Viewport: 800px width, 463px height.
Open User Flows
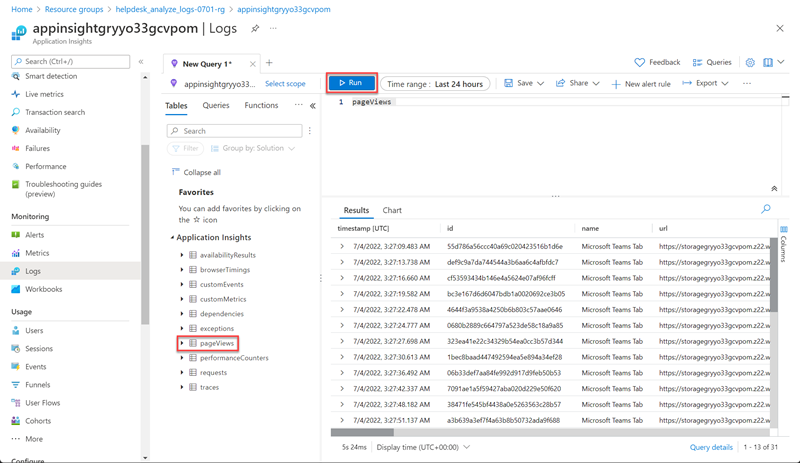pos(43,403)
